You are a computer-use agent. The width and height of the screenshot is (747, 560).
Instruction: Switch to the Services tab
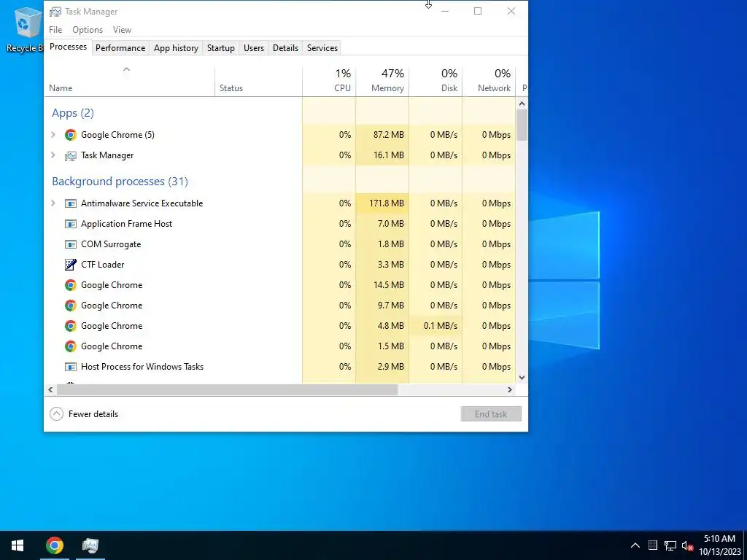coord(322,48)
